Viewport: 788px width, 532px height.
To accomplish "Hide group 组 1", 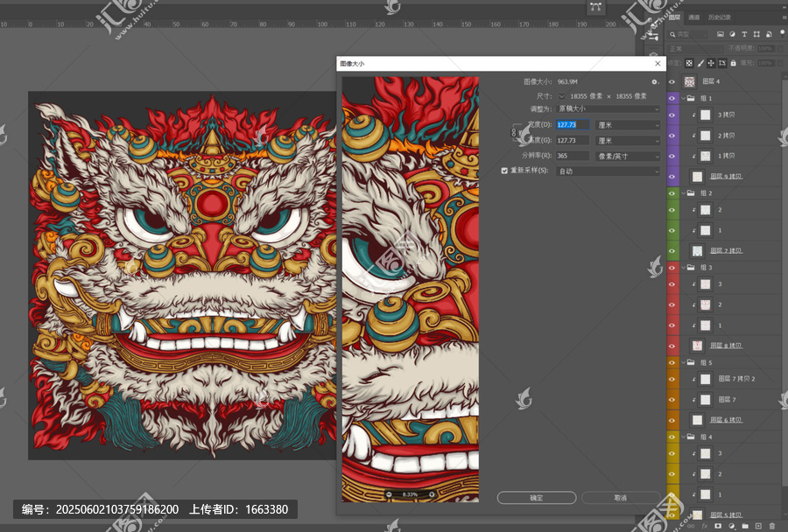I will tap(672, 99).
